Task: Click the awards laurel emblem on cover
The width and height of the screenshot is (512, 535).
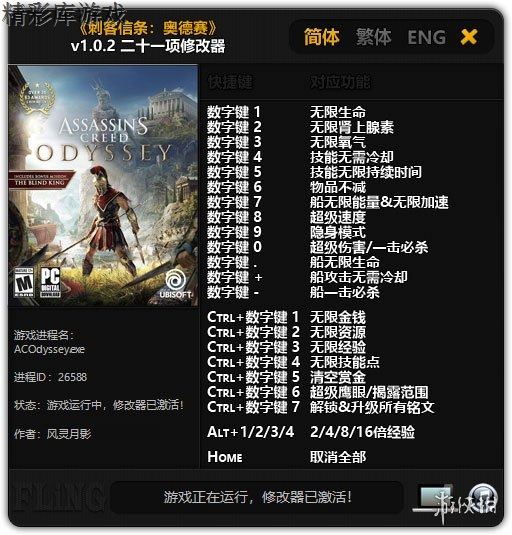Action: [37, 97]
